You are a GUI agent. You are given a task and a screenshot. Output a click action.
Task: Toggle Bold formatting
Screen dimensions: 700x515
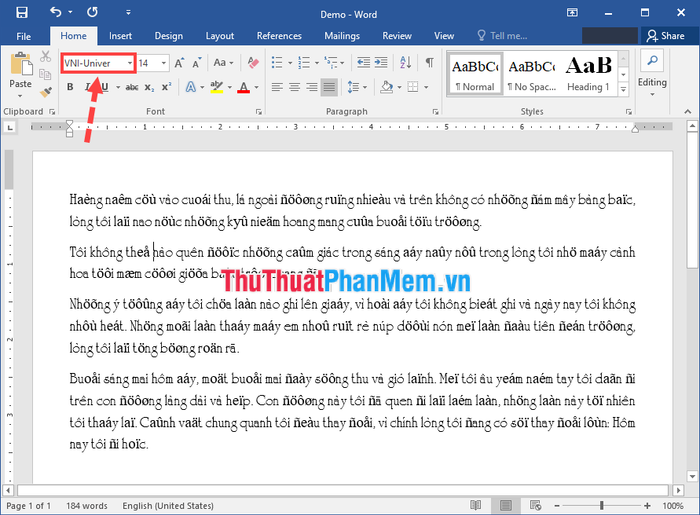70,87
